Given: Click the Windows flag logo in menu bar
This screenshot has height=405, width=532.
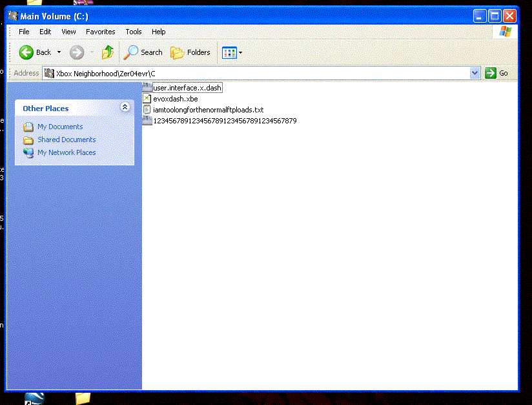Looking at the screenshot, I should [x=505, y=32].
